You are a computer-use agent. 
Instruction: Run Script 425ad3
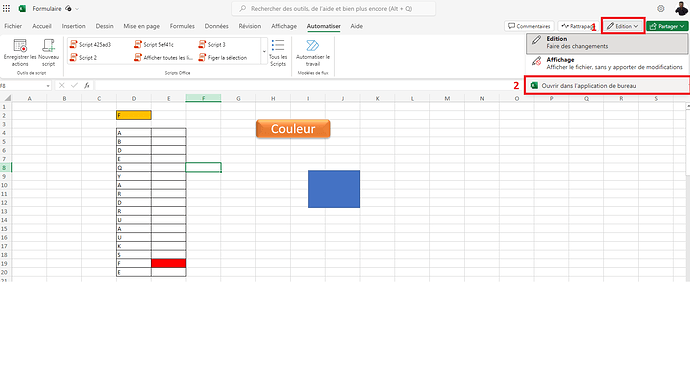click(91, 44)
